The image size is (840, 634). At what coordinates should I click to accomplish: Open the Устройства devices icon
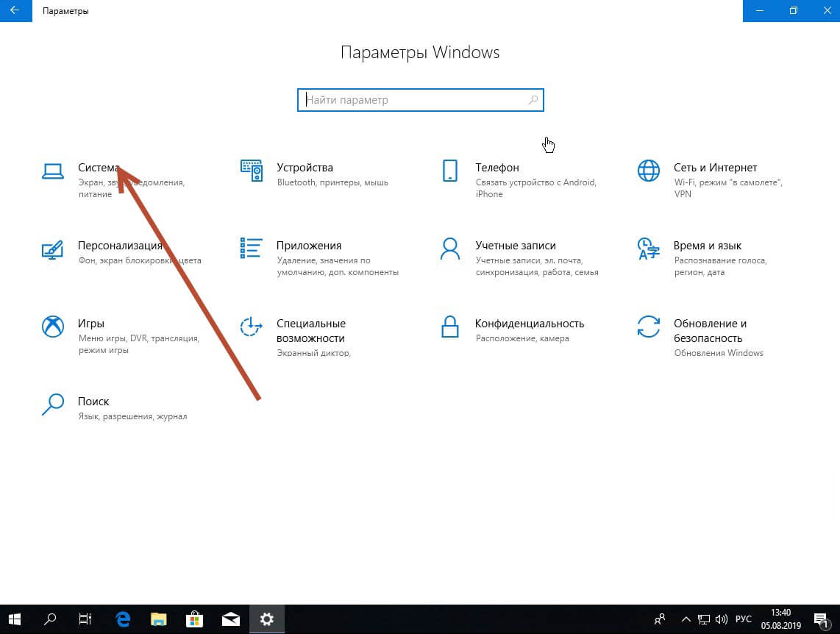(252, 171)
